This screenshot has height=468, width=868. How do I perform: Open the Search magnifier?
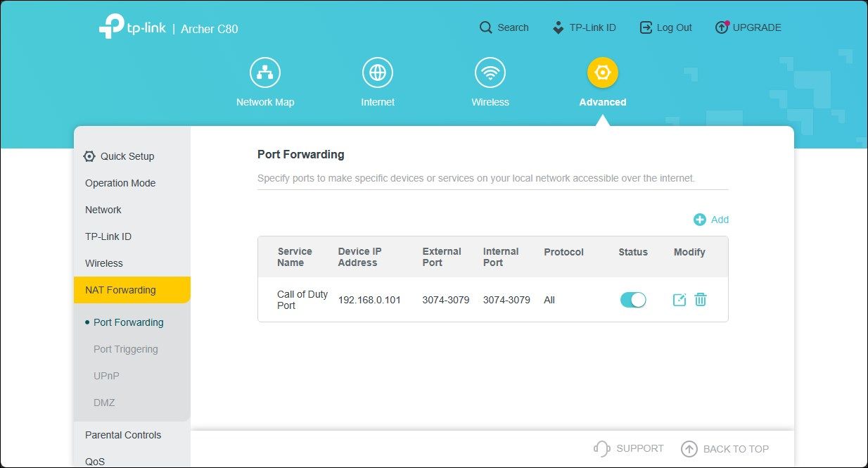coord(485,27)
